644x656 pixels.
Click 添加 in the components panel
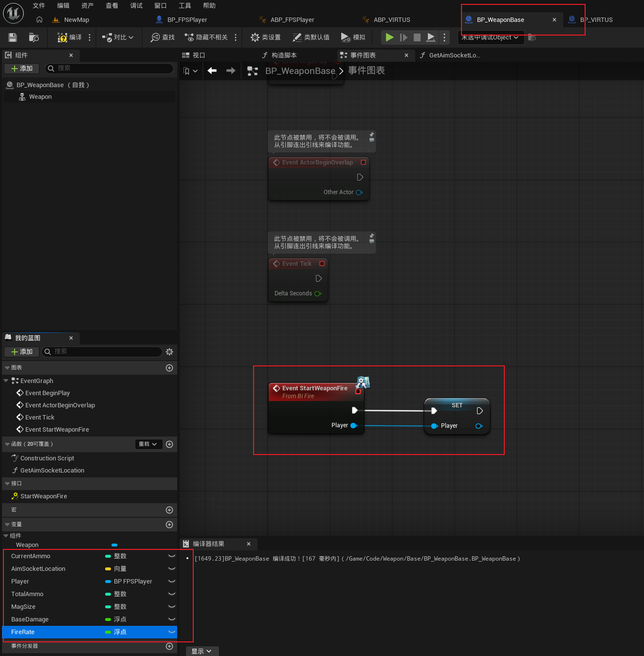tap(22, 69)
